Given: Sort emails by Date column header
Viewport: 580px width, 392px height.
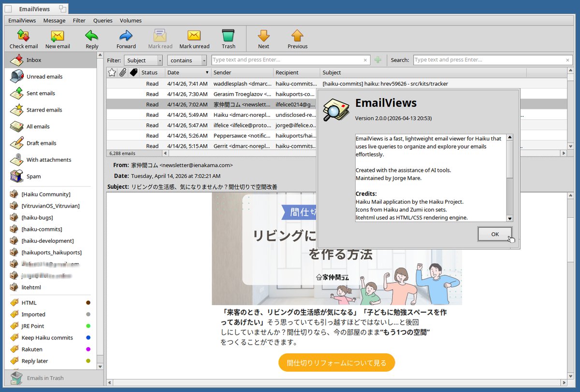Looking at the screenshot, I should click(x=188, y=72).
